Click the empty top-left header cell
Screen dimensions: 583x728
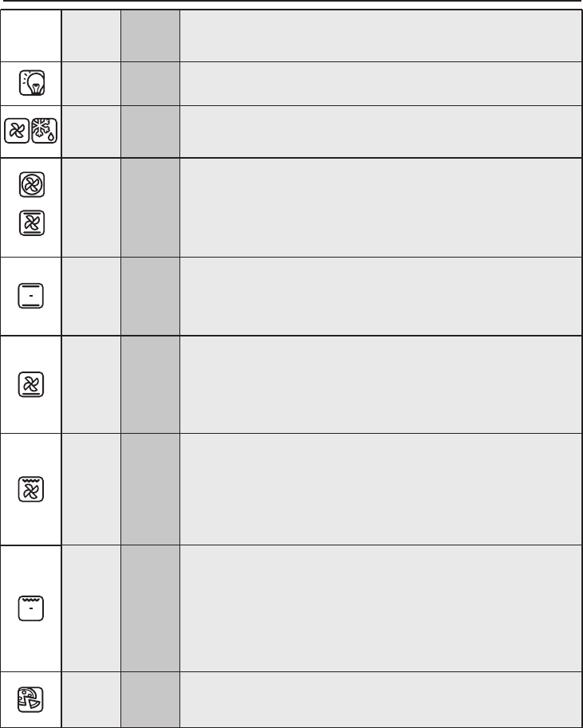(31, 35)
